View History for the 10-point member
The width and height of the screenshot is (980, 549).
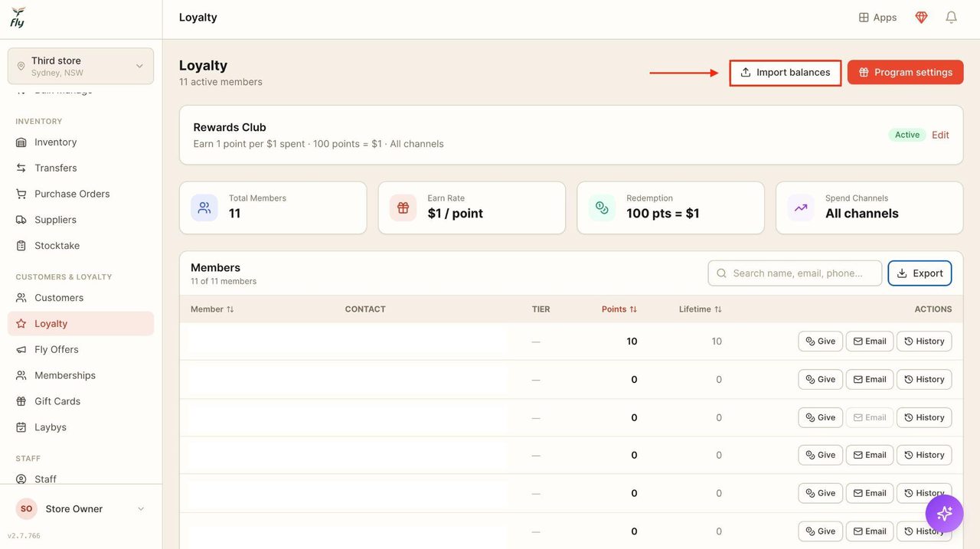click(923, 341)
